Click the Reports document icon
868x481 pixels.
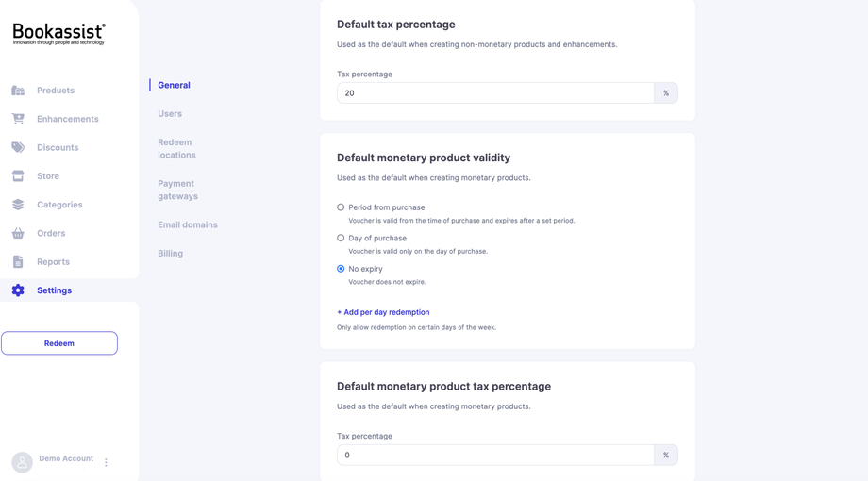click(18, 262)
